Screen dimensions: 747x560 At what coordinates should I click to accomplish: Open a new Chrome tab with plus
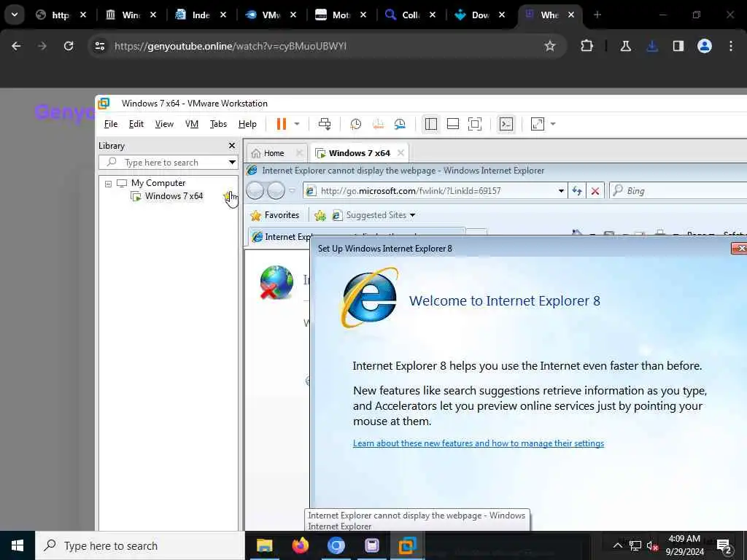597,15
